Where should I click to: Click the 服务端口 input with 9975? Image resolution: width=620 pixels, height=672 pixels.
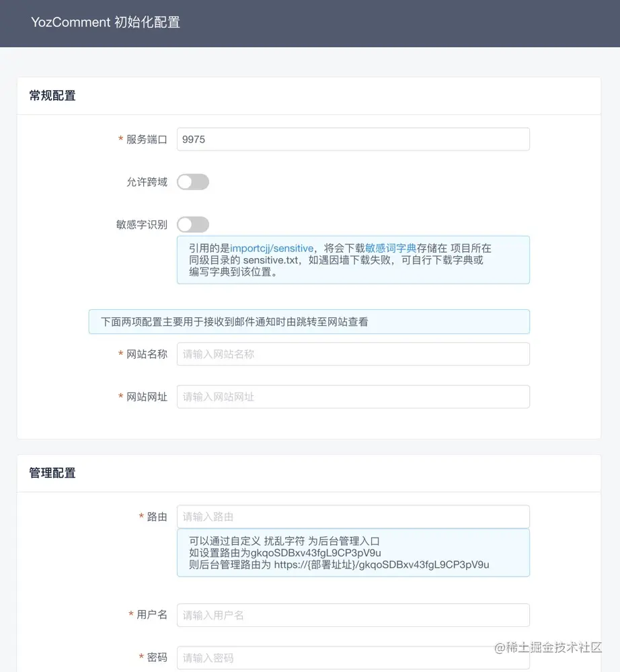[x=353, y=139]
